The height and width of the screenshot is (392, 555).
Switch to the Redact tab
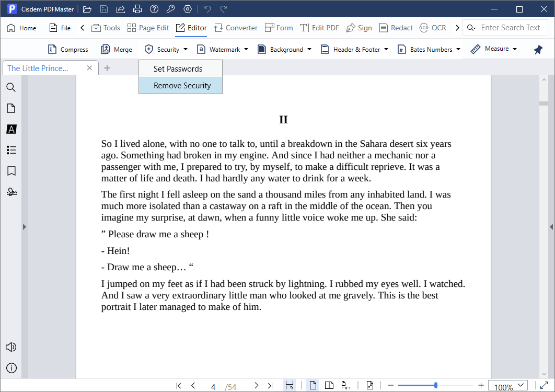pyautogui.click(x=396, y=28)
